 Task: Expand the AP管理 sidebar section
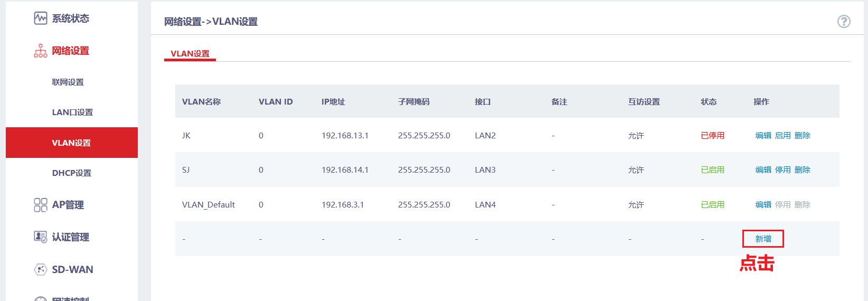pyautogui.click(x=68, y=205)
